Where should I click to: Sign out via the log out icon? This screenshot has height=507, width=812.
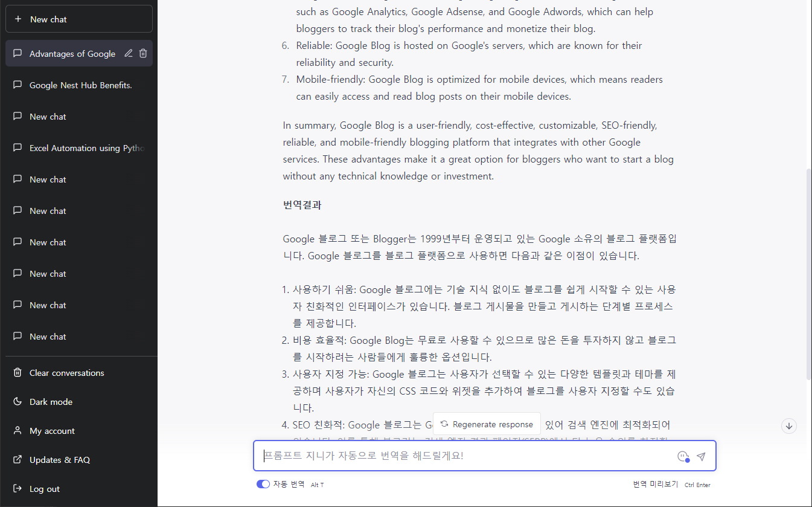[x=18, y=488]
